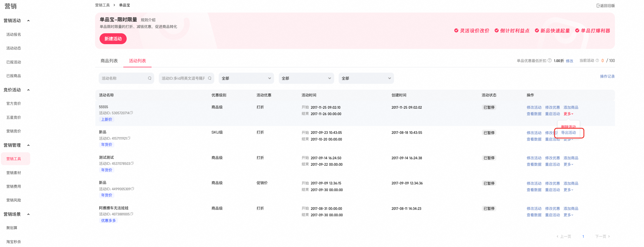644x247 pixels.
Task: Expand 更多 for 测试测试 activity
Action: coord(568,164)
